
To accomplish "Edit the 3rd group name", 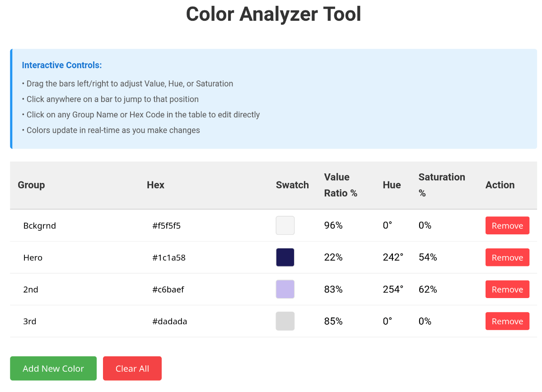I will tap(30, 322).
